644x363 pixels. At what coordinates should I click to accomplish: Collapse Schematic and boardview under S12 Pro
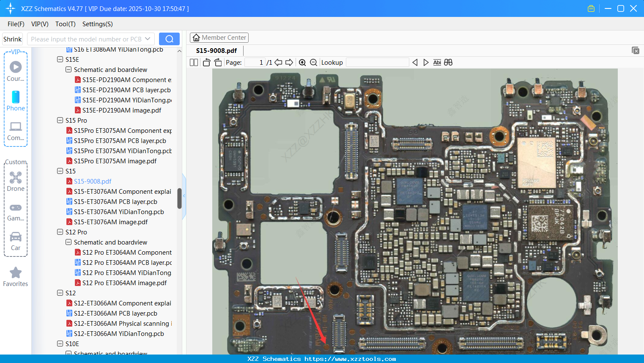(x=69, y=242)
